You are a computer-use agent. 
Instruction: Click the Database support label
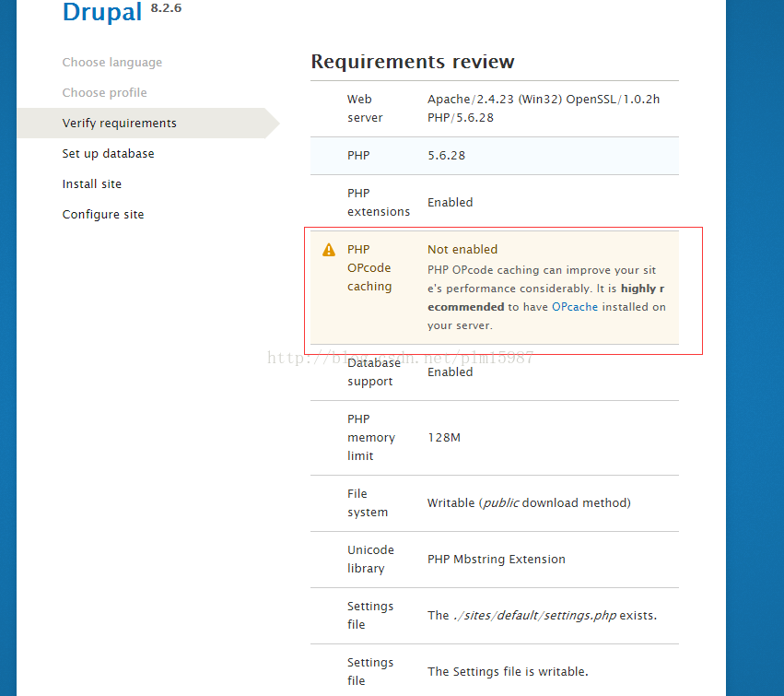pyautogui.click(x=374, y=372)
